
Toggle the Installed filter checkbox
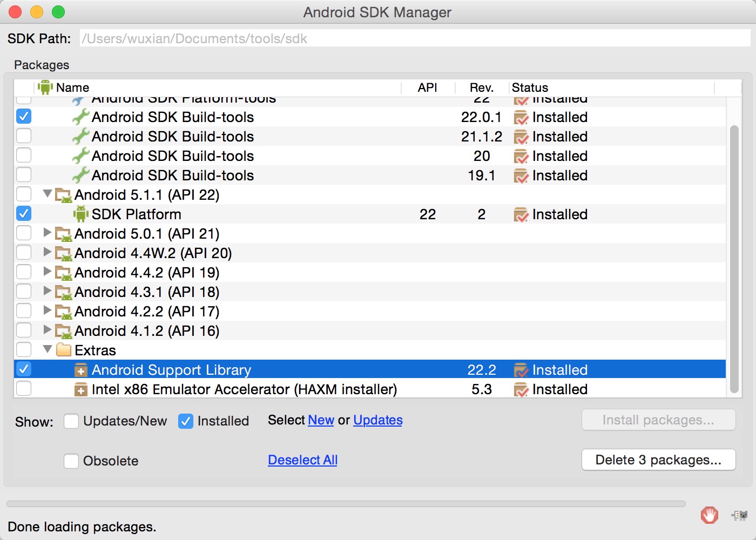tap(186, 421)
